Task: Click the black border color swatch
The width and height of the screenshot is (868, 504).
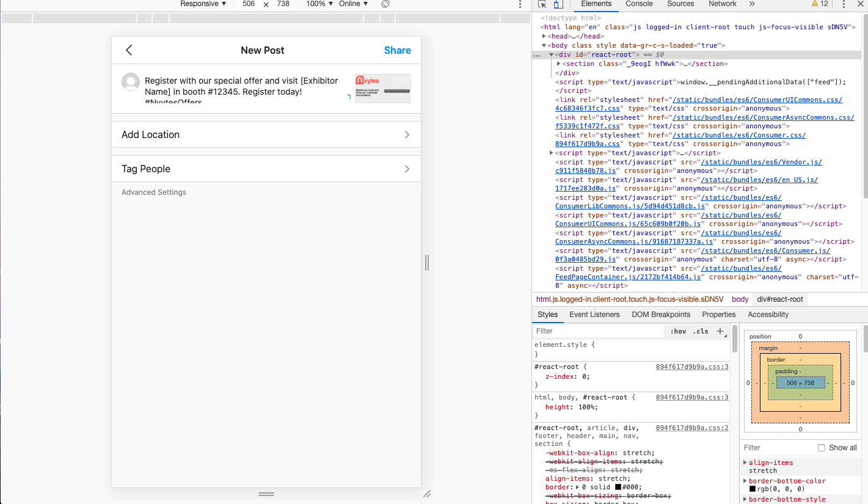Action: pyautogui.click(x=618, y=487)
